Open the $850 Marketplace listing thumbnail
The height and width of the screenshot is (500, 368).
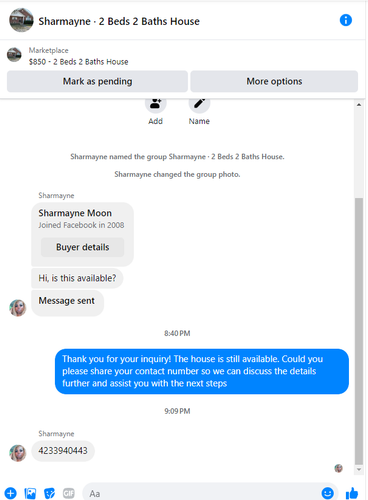pyautogui.click(x=14, y=55)
